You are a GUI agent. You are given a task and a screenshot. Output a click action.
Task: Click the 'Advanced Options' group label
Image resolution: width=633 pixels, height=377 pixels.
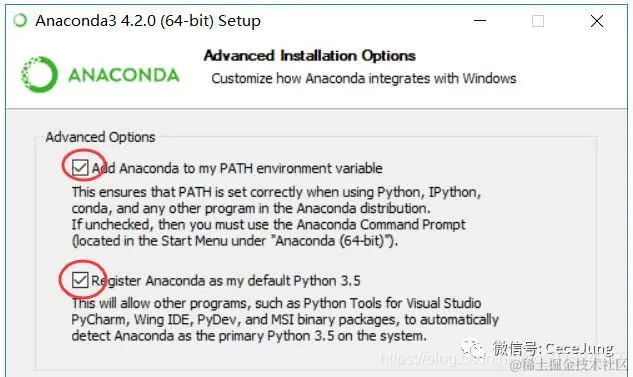(100, 137)
